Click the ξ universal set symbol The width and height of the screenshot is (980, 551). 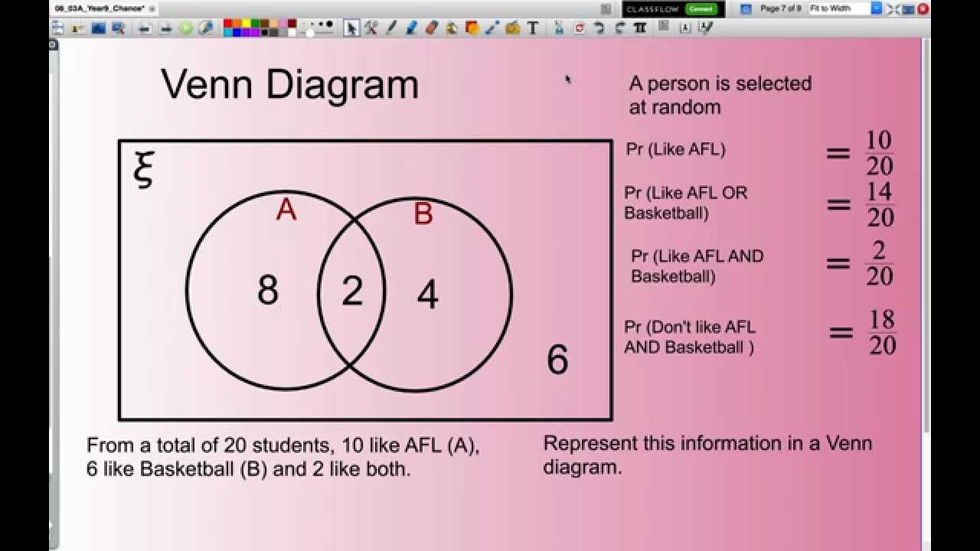(x=143, y=169)
